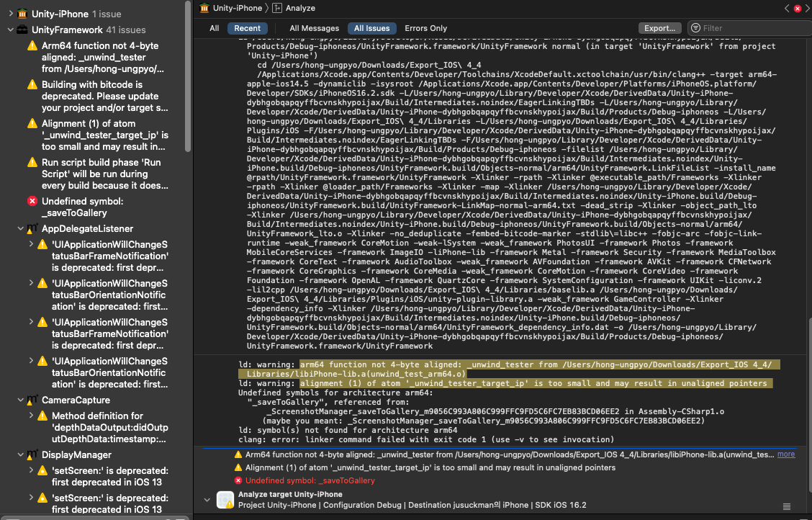Toggle the 'Recent' log filter

point(247,28)
